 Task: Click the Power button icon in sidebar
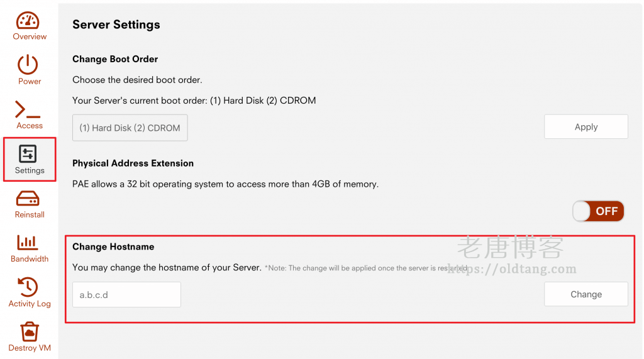coord(28,64)
